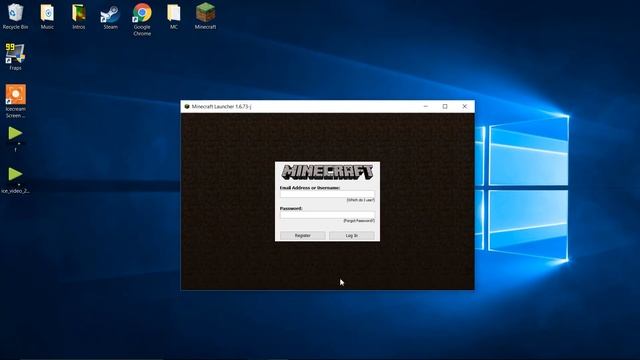Select the video file named 1
The image size is (640, 360).
16,139
